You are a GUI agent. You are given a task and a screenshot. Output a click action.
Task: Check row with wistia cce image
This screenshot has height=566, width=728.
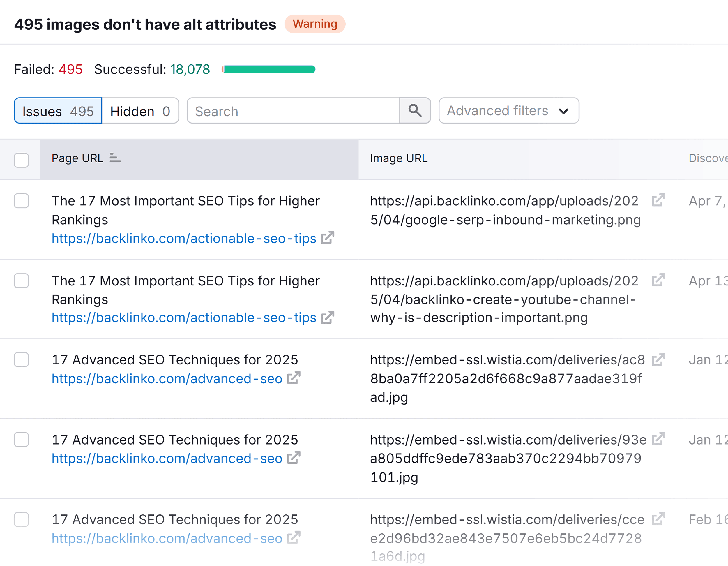point(21,519)
